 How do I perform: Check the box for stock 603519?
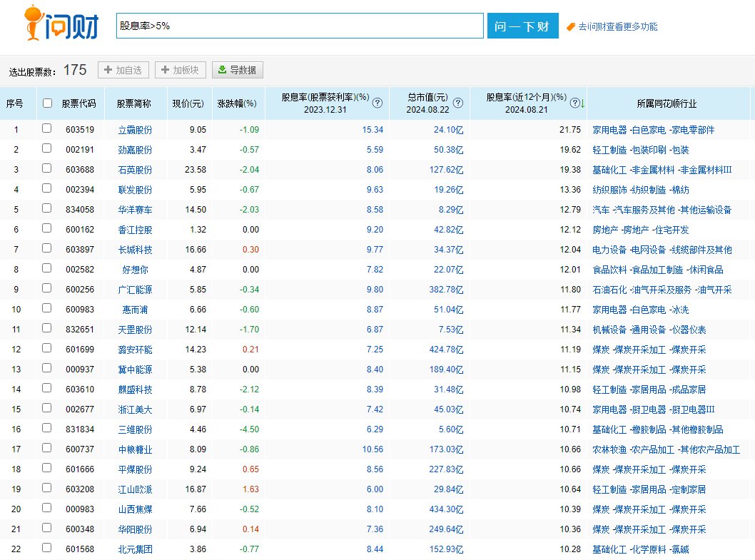(46, 128)
